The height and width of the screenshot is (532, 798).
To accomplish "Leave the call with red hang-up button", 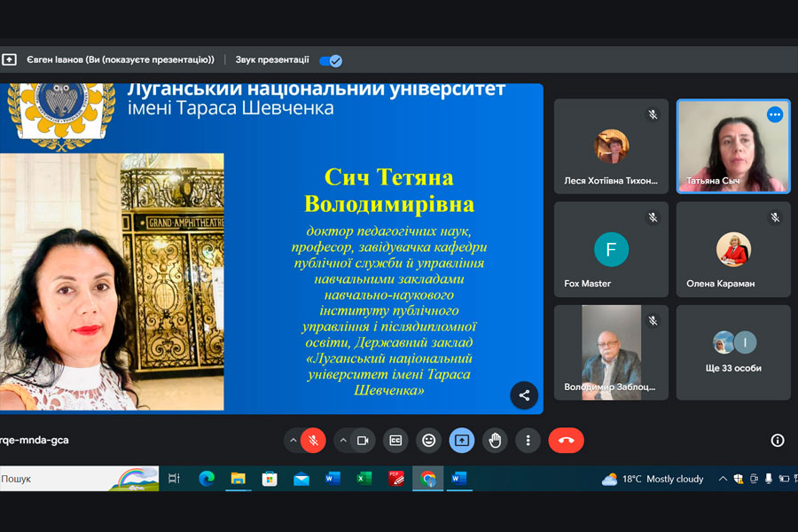I will 566,441.
